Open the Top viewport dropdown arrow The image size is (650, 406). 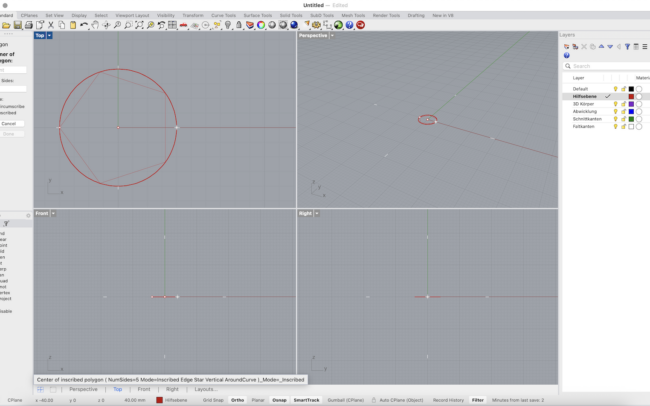tap(50, 35)
